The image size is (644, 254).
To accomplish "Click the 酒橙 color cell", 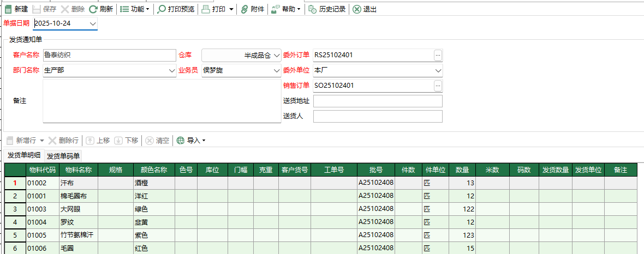I will (x=154, y=183).
